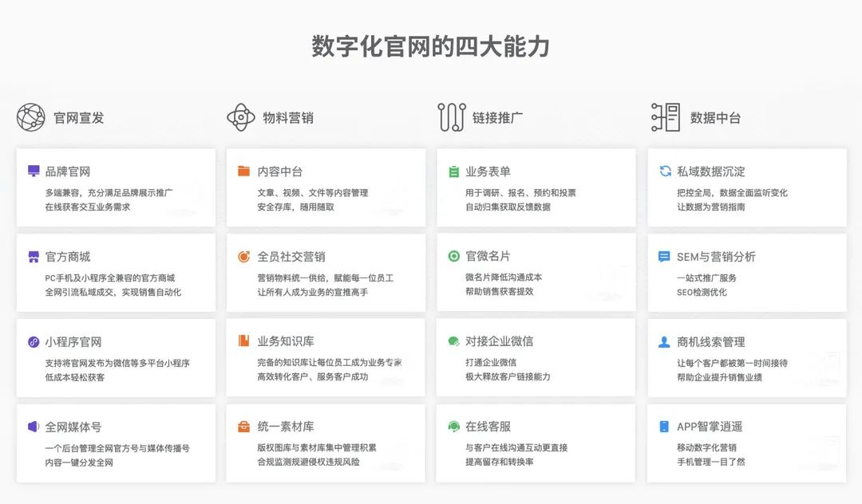This screenshot has height=504, width=862.
Task: Click the text 一站式推广服务
Action: 706,278
